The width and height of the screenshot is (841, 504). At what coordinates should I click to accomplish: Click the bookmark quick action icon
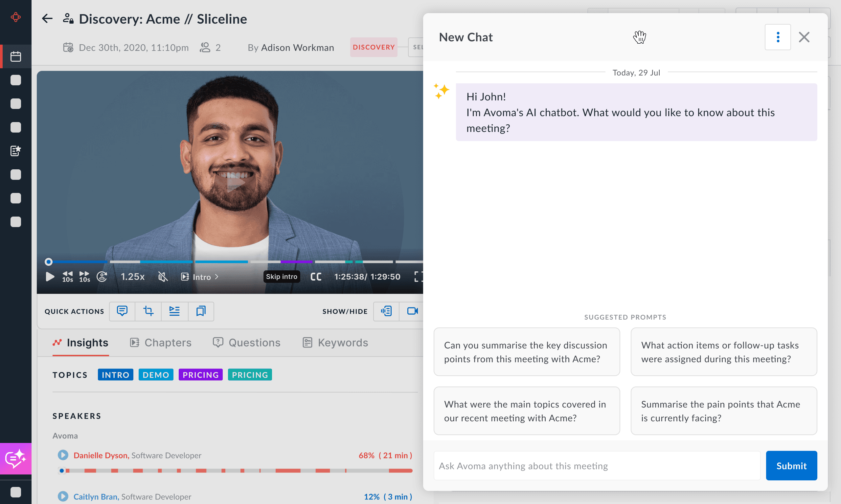[x=201, y=311]
